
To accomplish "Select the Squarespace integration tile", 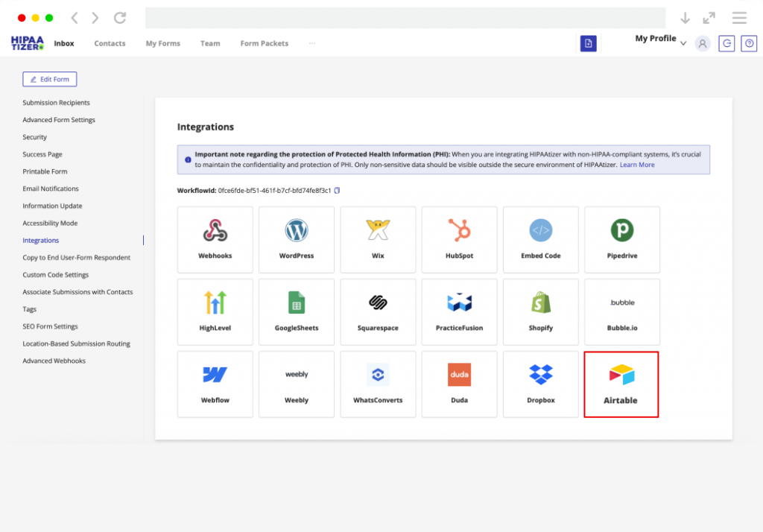I will (378, 312).
